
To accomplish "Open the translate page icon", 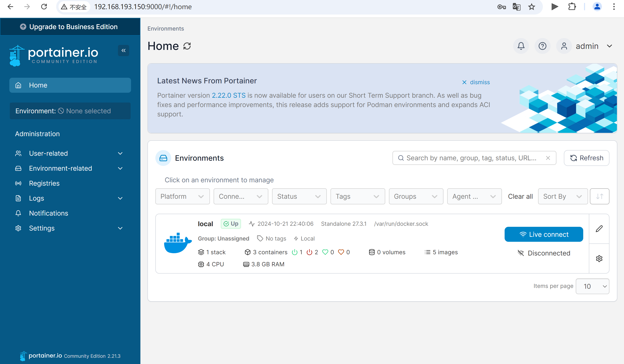I will point(516,7).
